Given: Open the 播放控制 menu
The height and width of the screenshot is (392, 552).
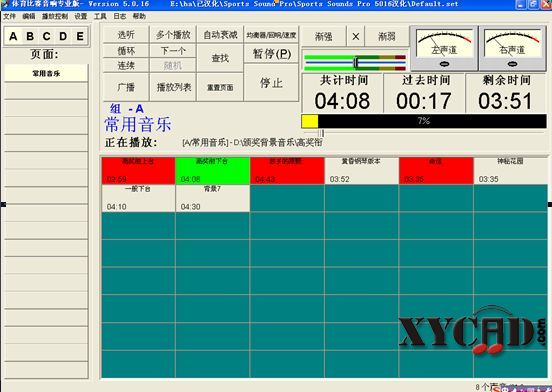Looking at the screenshot, I should 55,16.
